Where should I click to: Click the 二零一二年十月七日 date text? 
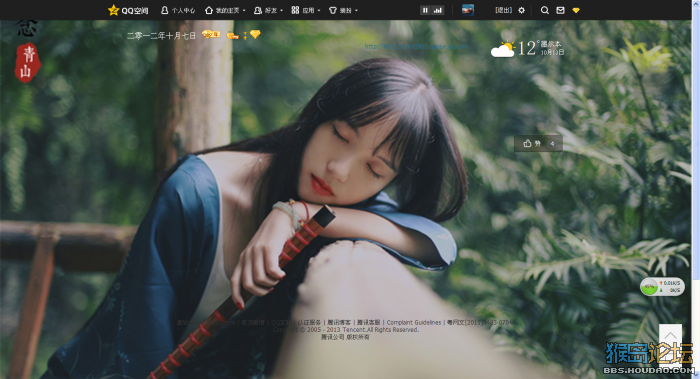click(161, 36)
